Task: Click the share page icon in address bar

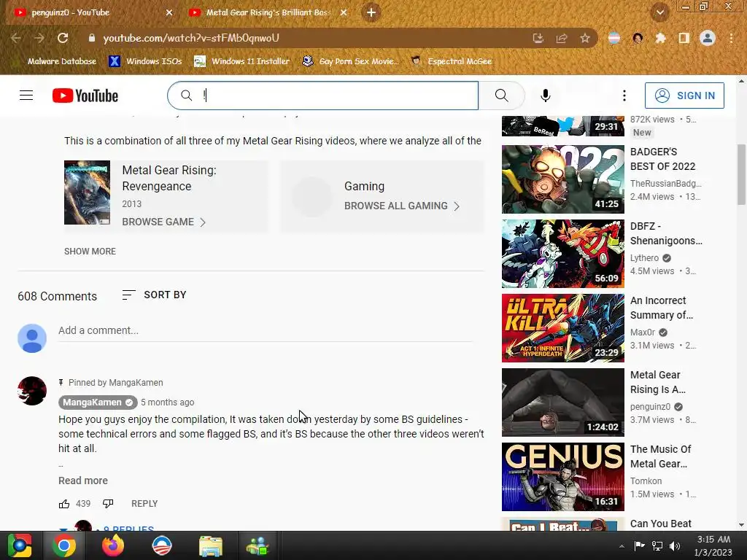Action: pos(562,38)
